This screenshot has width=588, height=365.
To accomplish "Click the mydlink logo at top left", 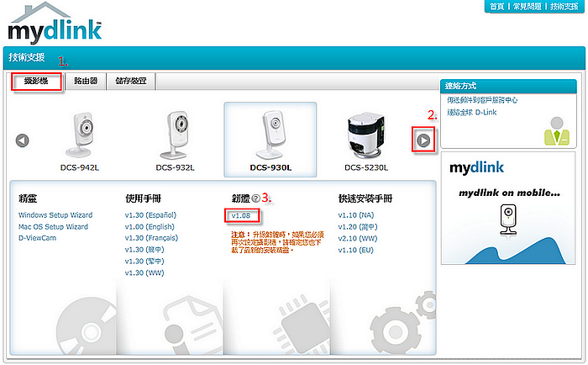I will coord(55,28).
